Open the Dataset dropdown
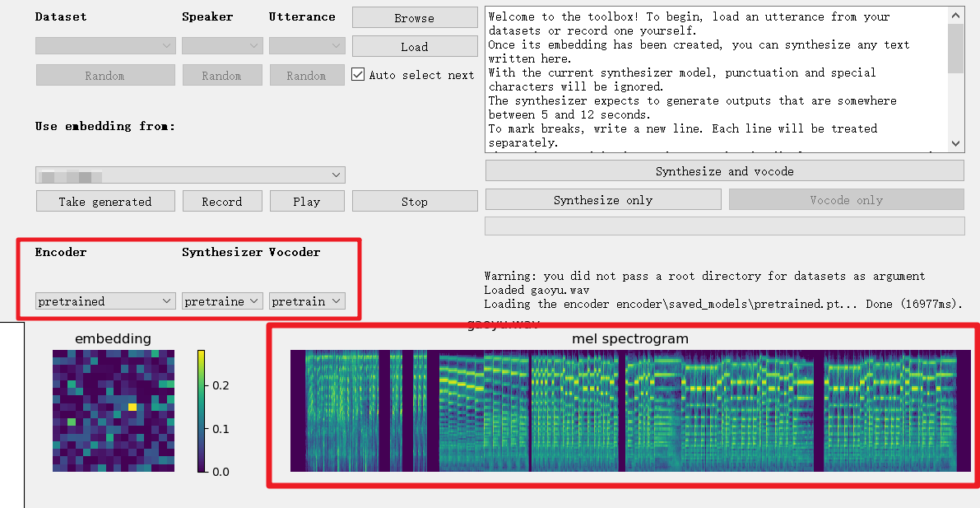This screenshot has width=980, height=508. (x=105, y=45)
